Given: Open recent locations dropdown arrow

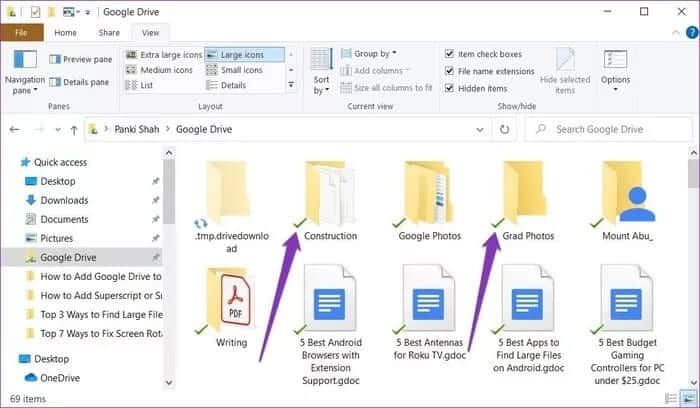Looking at the screenshot, I should point(58,130).
